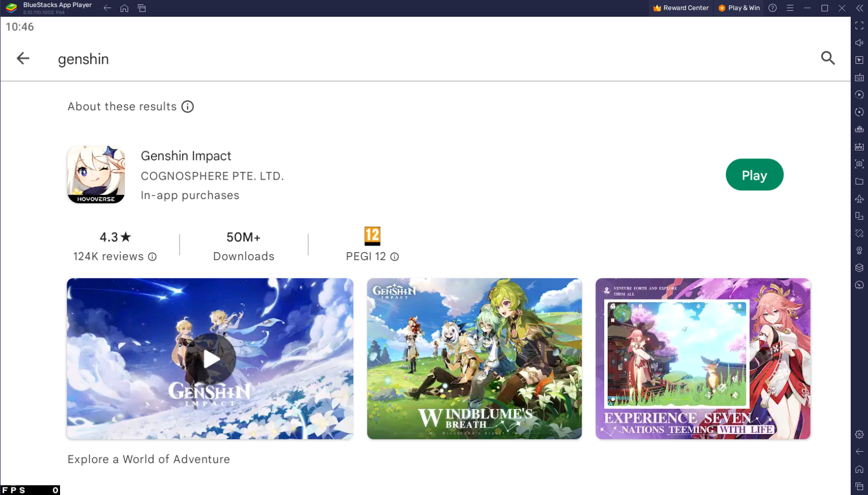
Task: Click the 124K reviews label
Action: pyautogui.click(x=109, y=256)
